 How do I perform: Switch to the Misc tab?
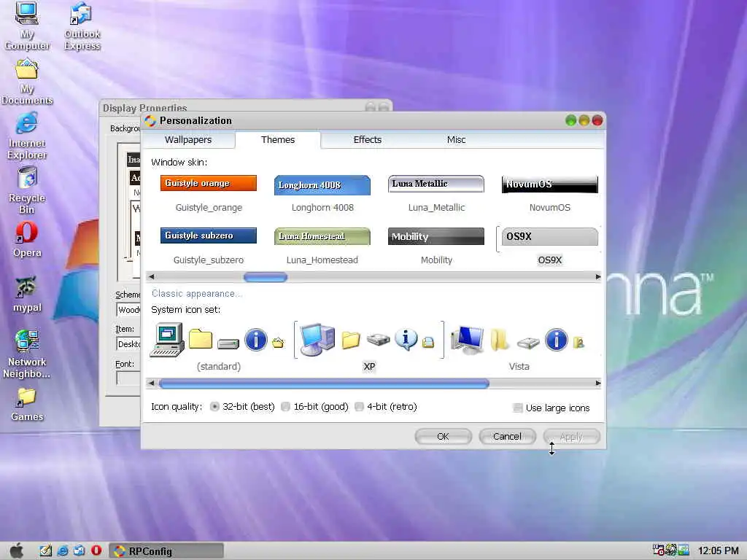click(x=456, y=139)
